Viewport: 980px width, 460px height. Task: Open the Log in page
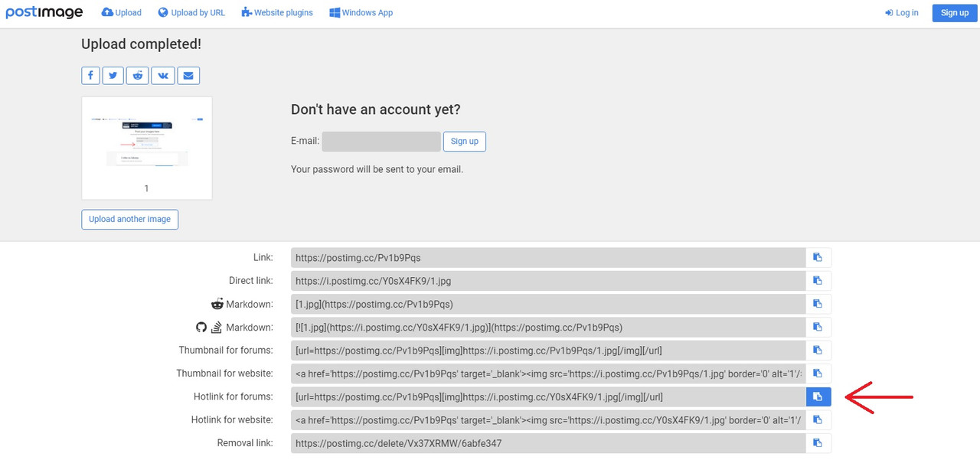click(901, 12)
